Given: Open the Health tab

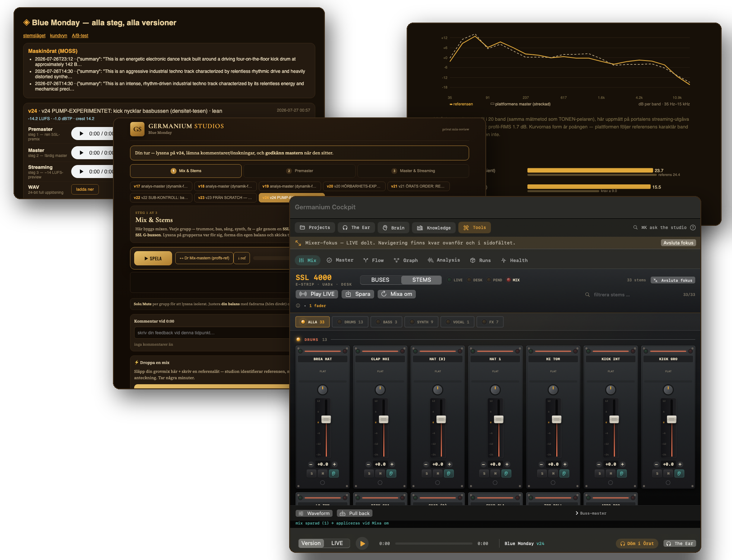Looking at the screenshot, I should tap(514, 261).
